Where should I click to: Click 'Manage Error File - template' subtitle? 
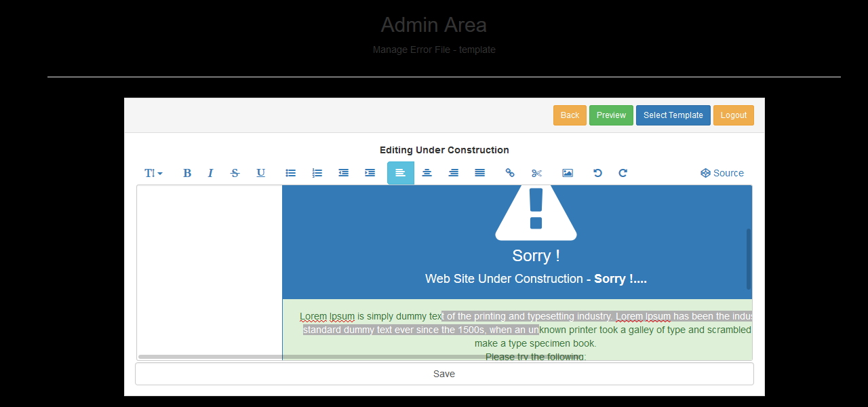pyautogui.click(x=434, y=50)
